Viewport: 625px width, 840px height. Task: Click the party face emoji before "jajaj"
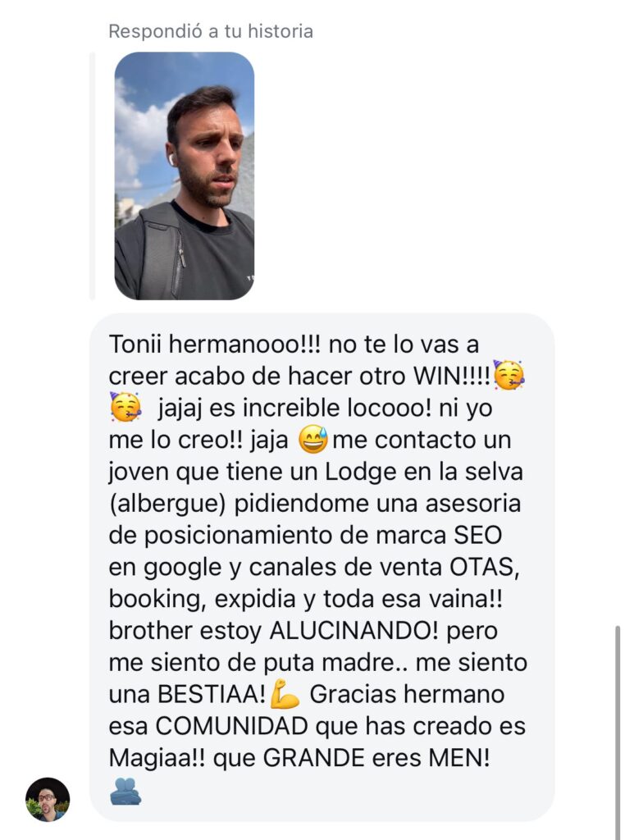coord(125,407)
